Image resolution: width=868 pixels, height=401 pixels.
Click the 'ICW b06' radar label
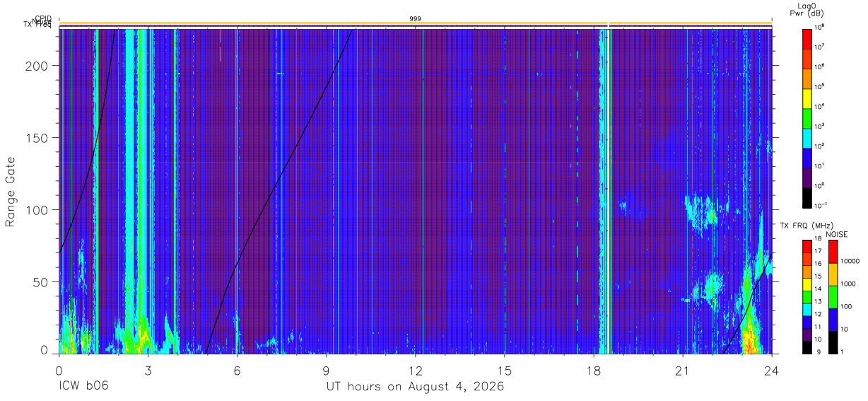point(83,387)
